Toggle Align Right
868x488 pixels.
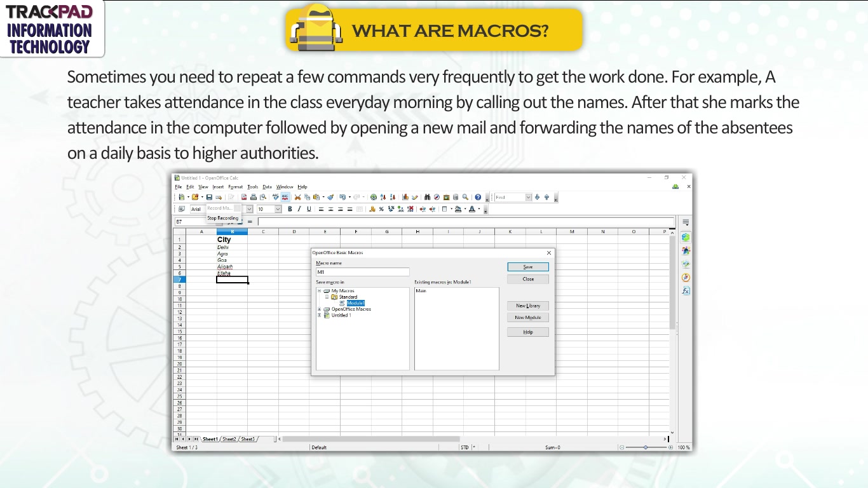pyautogui.click(x=340, y=209)
